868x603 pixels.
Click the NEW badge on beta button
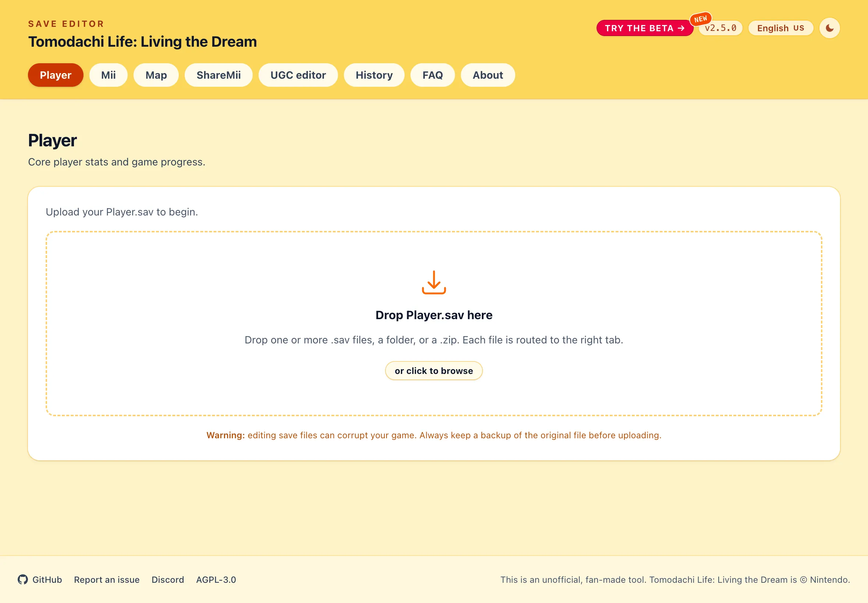(x=701, y=19)
